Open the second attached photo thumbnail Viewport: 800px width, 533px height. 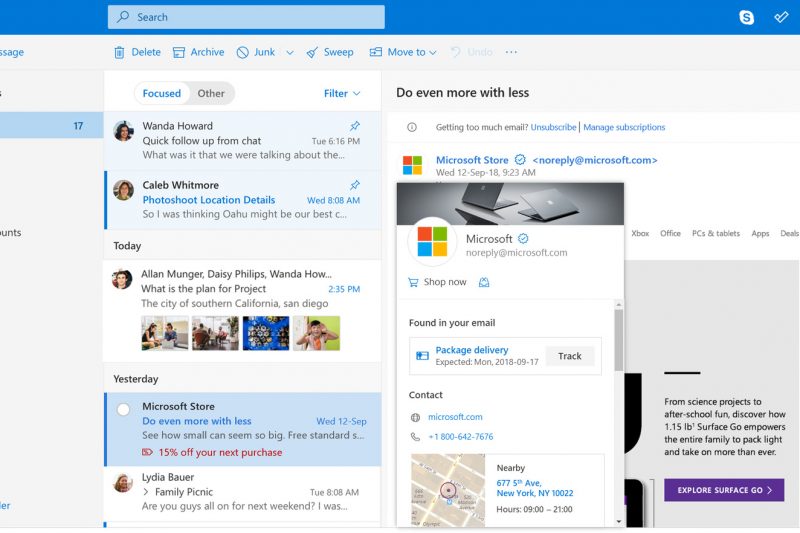point(215,333)
